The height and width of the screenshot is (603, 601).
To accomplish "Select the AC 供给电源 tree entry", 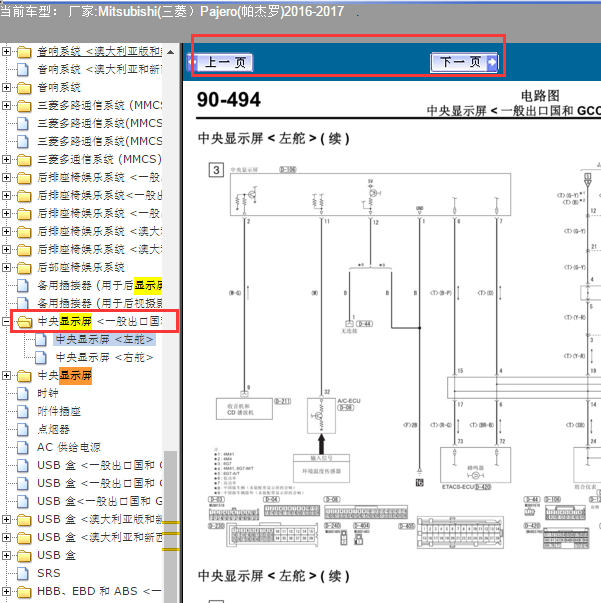I will click(x=69, y=447).
